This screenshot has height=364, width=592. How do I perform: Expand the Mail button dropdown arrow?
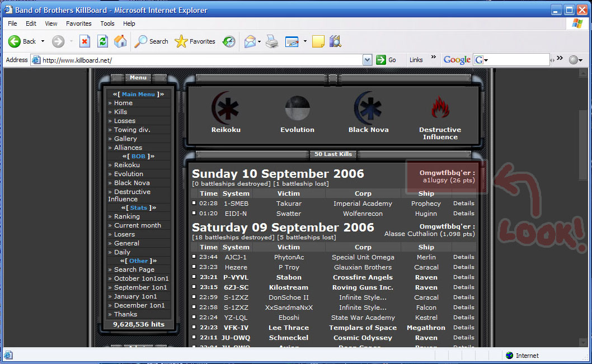[259, 41]
